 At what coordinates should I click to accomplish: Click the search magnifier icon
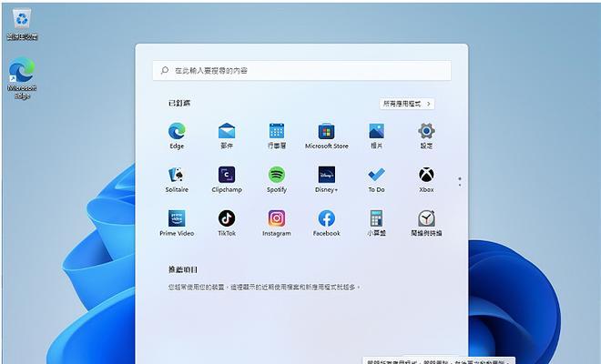tap(165, 70)
